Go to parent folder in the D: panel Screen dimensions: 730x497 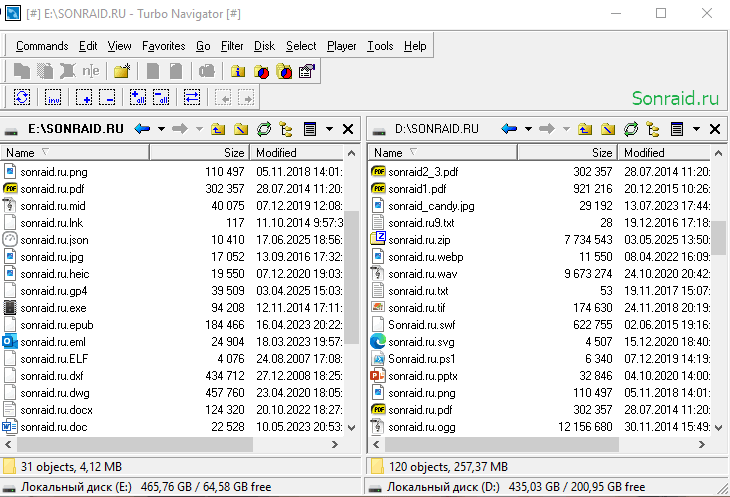[585, 129]
